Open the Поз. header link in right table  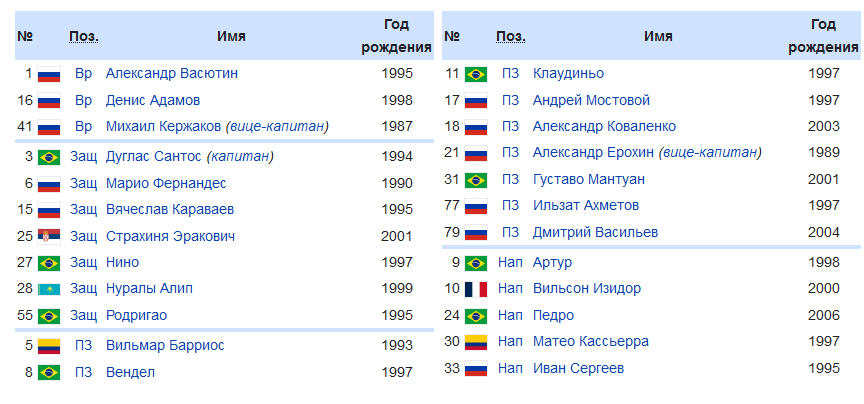tap(511, 36)
